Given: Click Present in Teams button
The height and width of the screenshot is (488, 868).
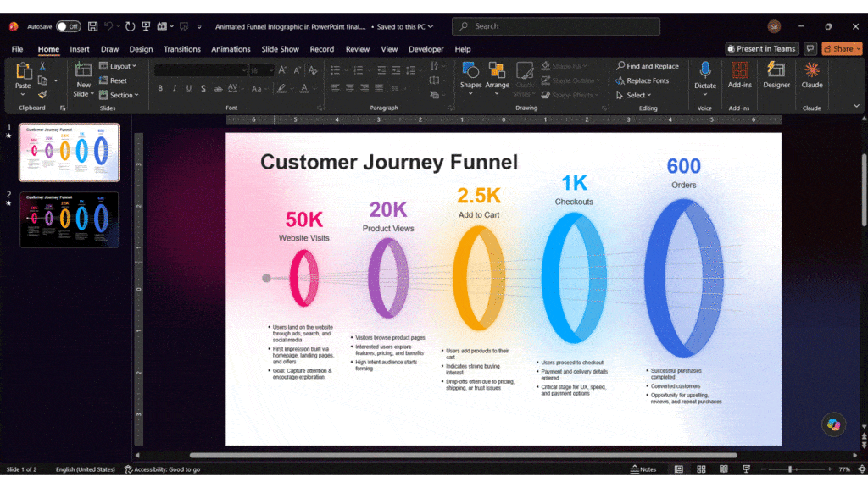Looking at the screenshot, I should point(762,48).
